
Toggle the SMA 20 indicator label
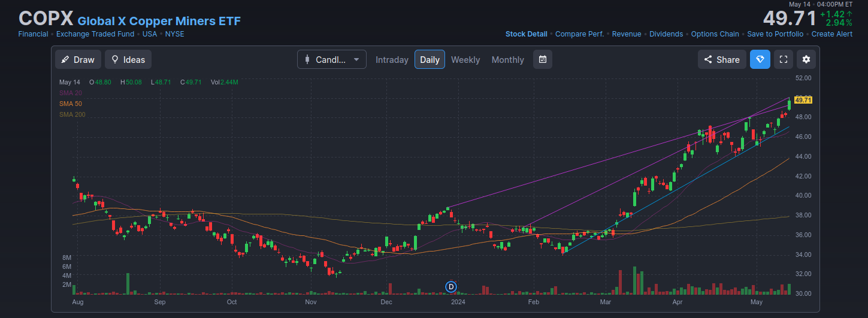(x=71, y=93)
